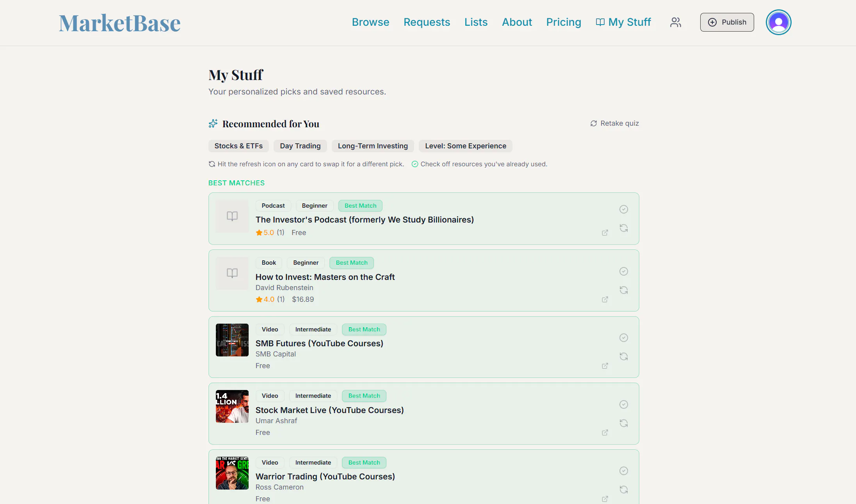Mark SMB Futures as already used
This screenshot has height=504, width=856.
click(624, 338)
